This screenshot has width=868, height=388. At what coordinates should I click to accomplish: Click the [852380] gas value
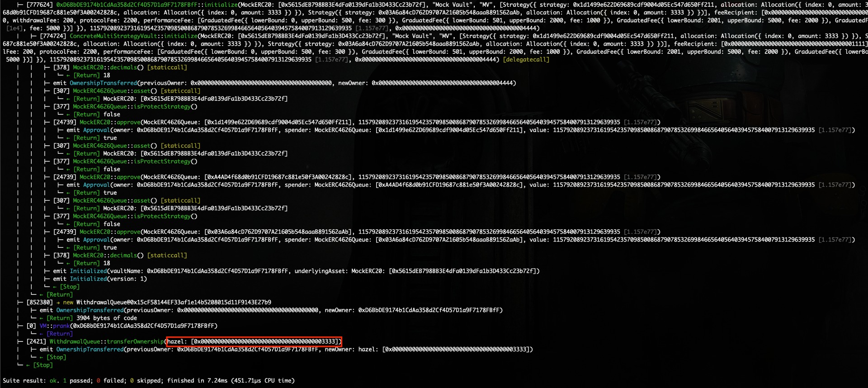tap(39, 303)
